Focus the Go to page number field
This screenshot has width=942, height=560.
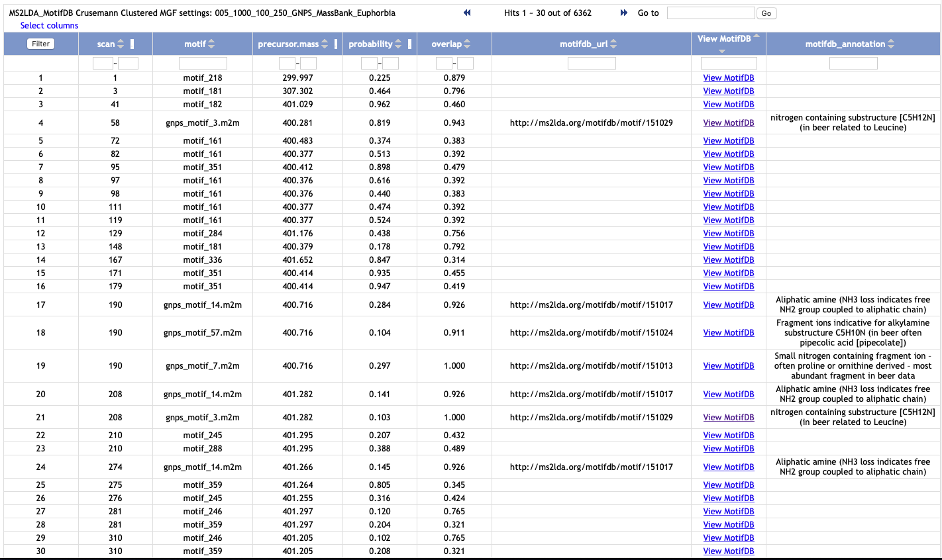click(711, 13)
